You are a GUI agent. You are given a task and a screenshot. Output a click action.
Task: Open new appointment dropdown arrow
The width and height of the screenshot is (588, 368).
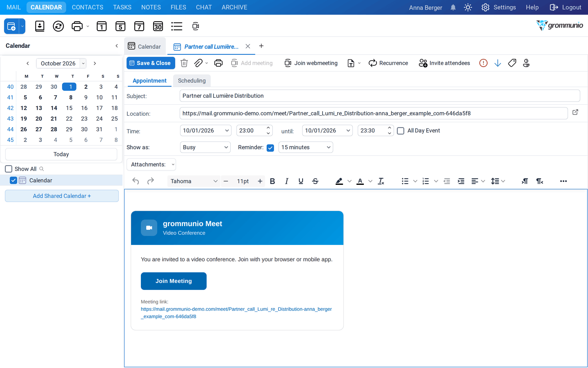pyautogui.click(x=22, y=26)
